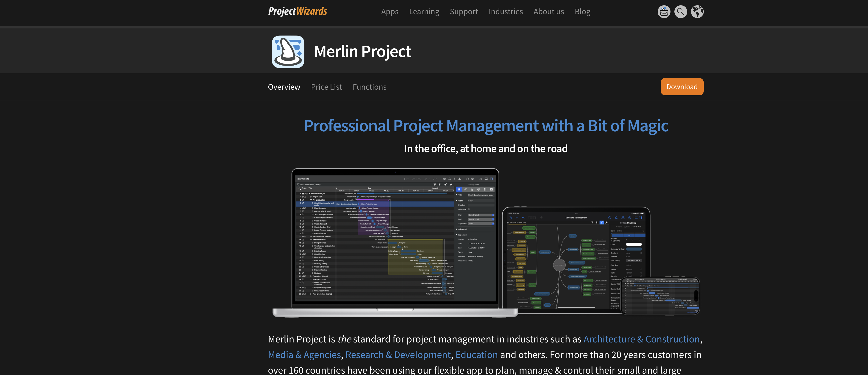The width and height of the screenshot is (868, 375).
Task: Select the Overview tab
Action: [284, 87]
